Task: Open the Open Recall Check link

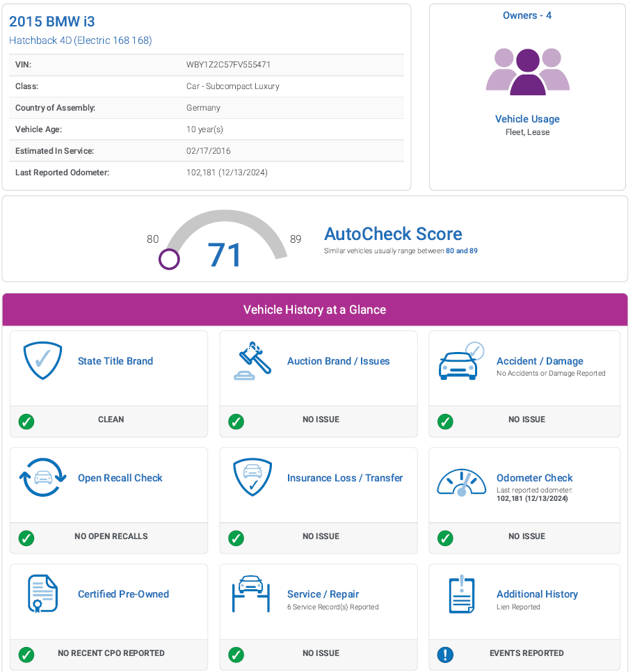Action: [120, 478]
